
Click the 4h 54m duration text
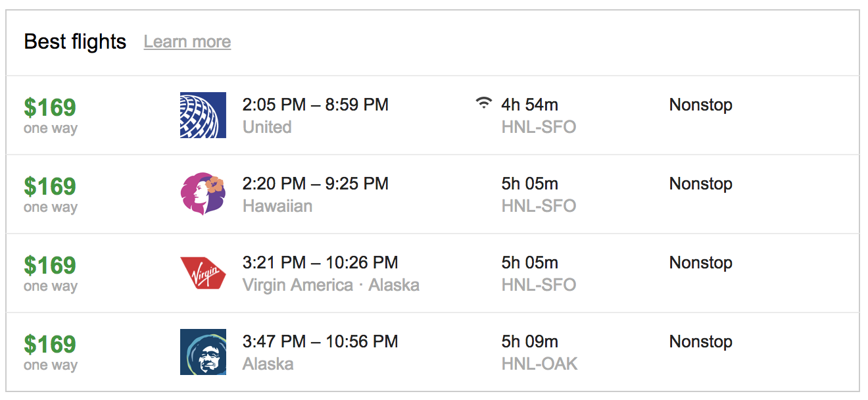pyautogui.click(x=530, y=105)
